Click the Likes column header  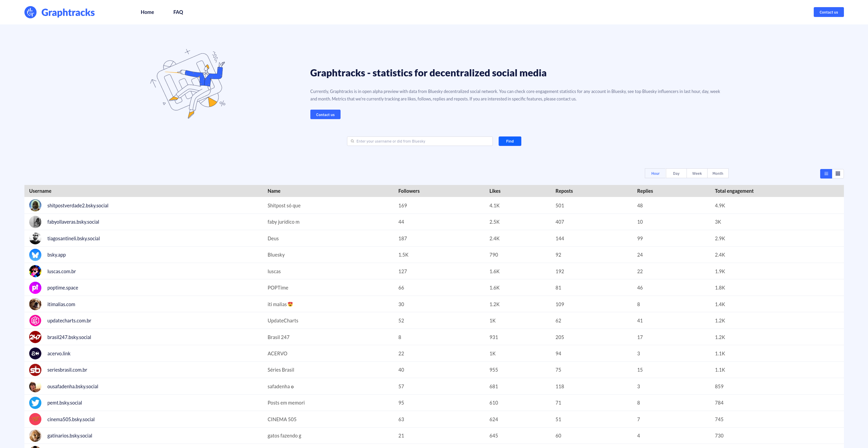click(x=495, y=191)
